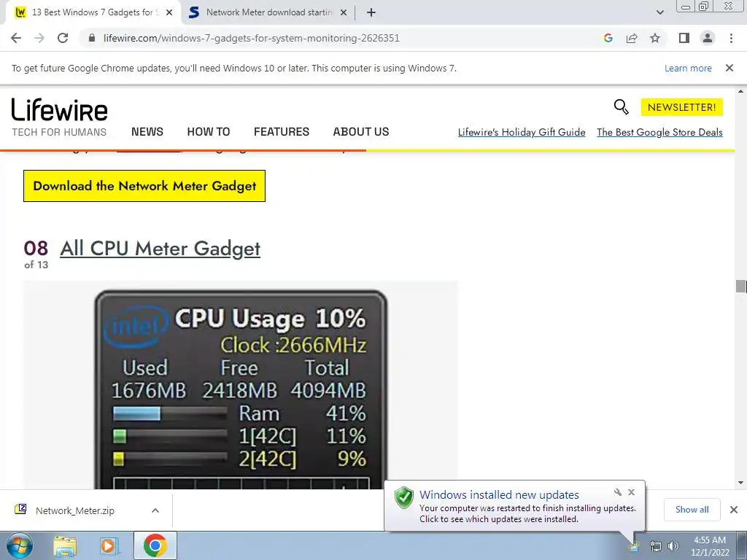Click the Lifewire search magnifier icon

pyautogui.click(x=622, y=106)
